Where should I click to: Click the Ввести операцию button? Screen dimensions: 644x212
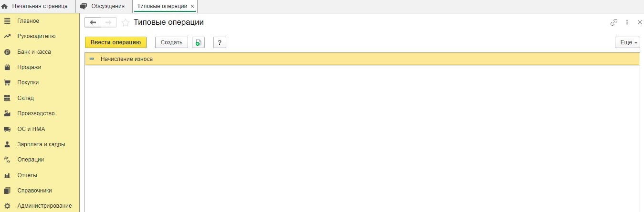[116, 42]
